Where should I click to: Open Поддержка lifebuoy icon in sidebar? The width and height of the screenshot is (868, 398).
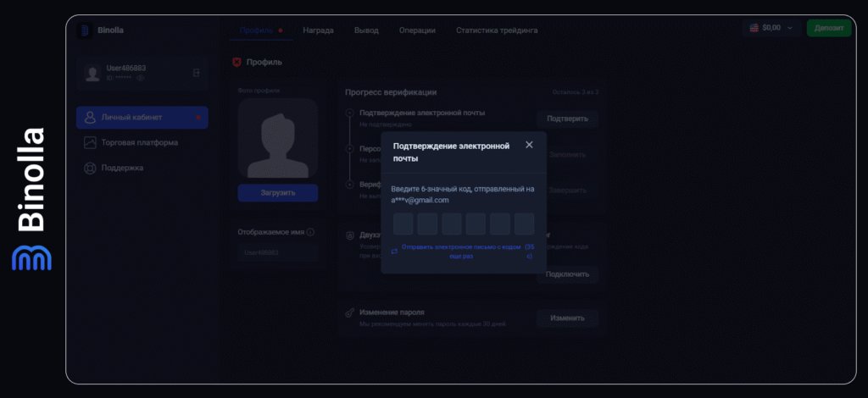[x=90, y=168]
